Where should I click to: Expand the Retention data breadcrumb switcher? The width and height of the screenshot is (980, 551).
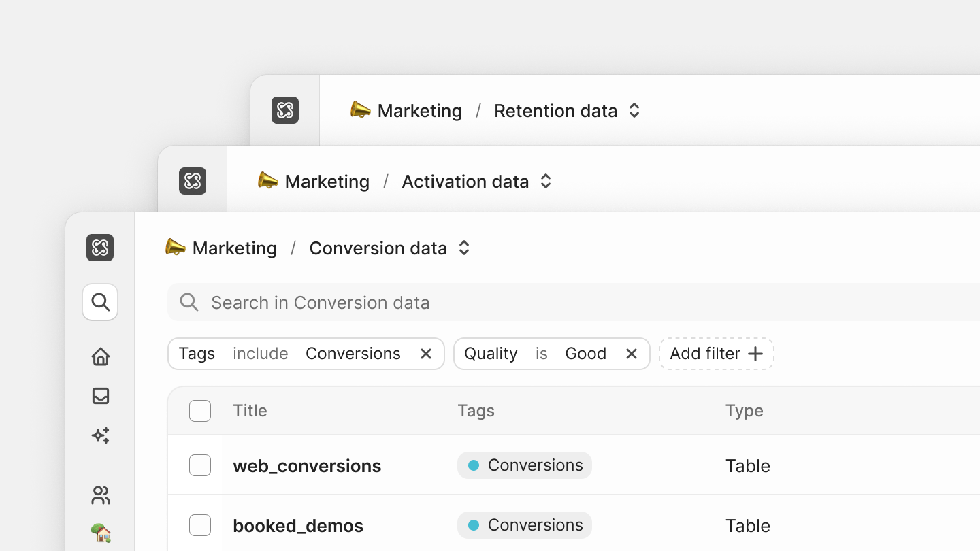[634, 111]
